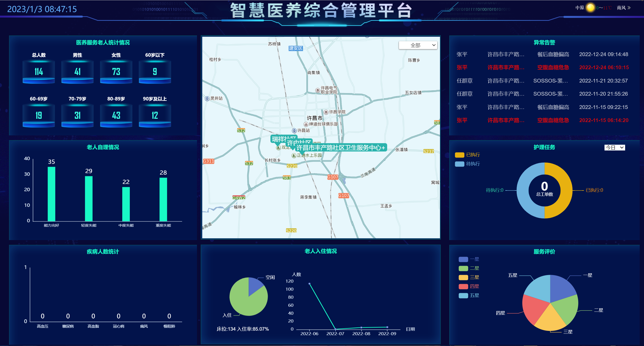Toggle the 待执行 legend item
This screenshot has width=644, height=346.
point(467,164)
